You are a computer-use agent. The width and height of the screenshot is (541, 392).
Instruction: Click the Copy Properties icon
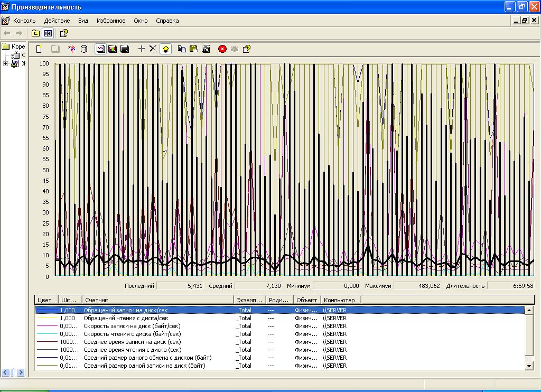tap(182, 49)
